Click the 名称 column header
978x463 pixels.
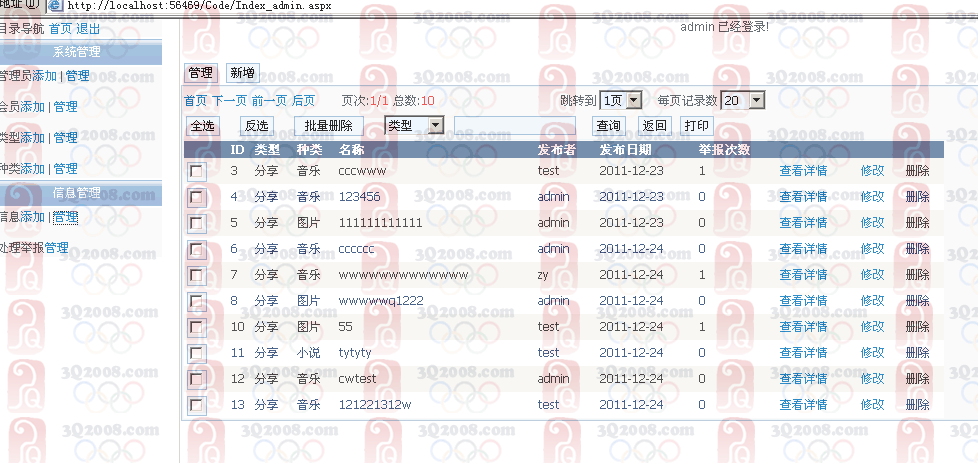point(352,150)
